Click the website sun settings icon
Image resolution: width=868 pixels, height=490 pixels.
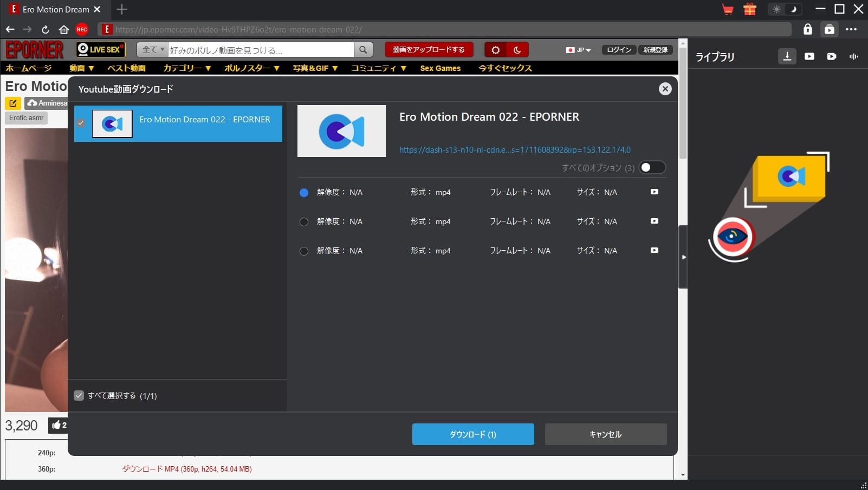coord(495,50)
